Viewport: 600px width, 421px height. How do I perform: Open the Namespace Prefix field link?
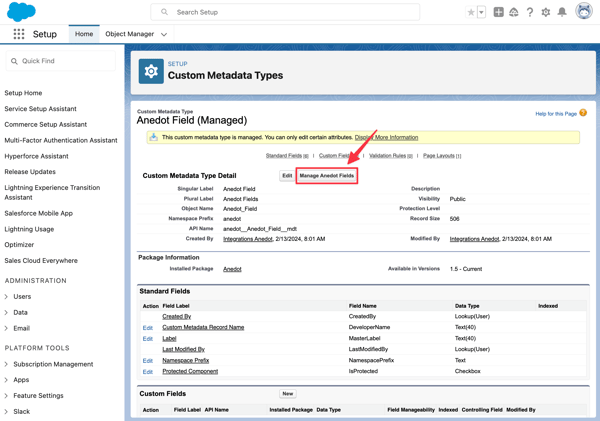click(186, 360)
